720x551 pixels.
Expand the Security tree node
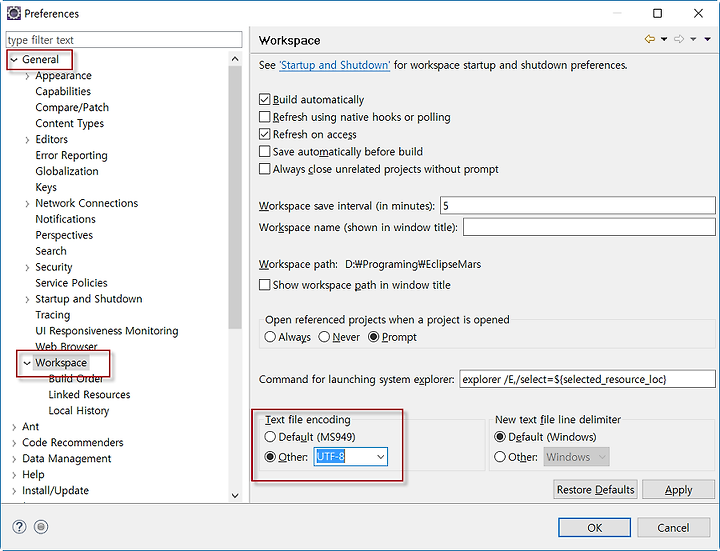tap(27, 267)
